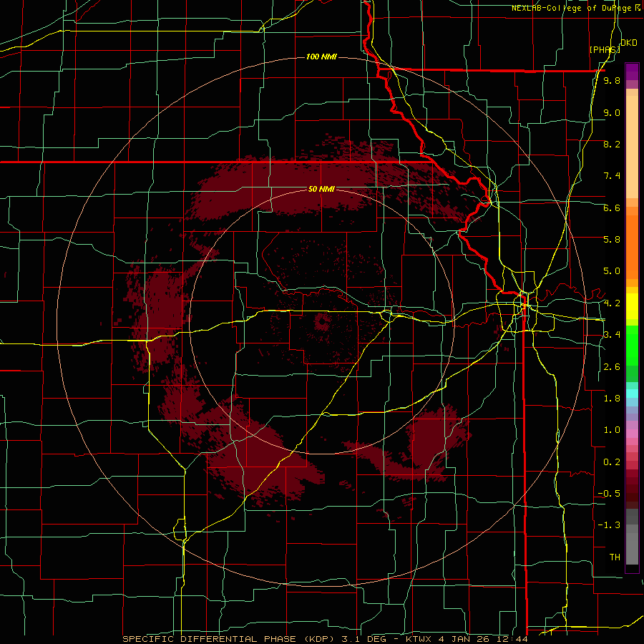644x644 pixels.
Task: Click the 4.2 value on the color scale
Action: tap(612, 303)
